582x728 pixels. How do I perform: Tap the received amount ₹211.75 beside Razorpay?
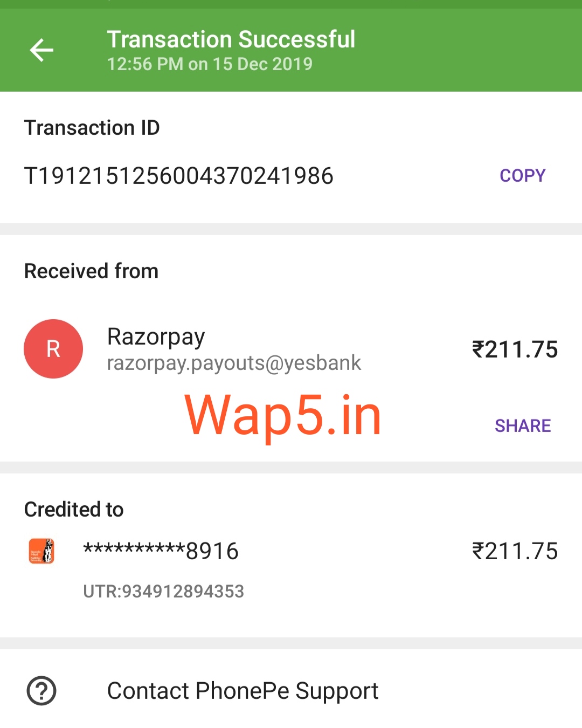515,349
